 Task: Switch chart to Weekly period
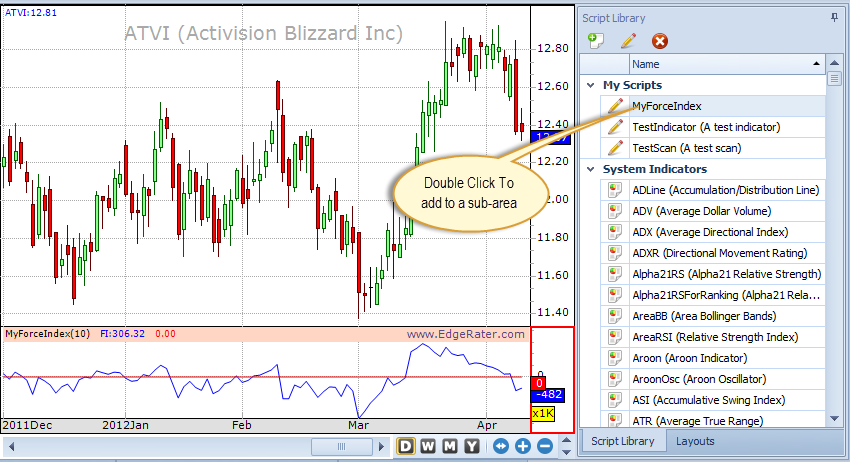[x=428, y=446]
